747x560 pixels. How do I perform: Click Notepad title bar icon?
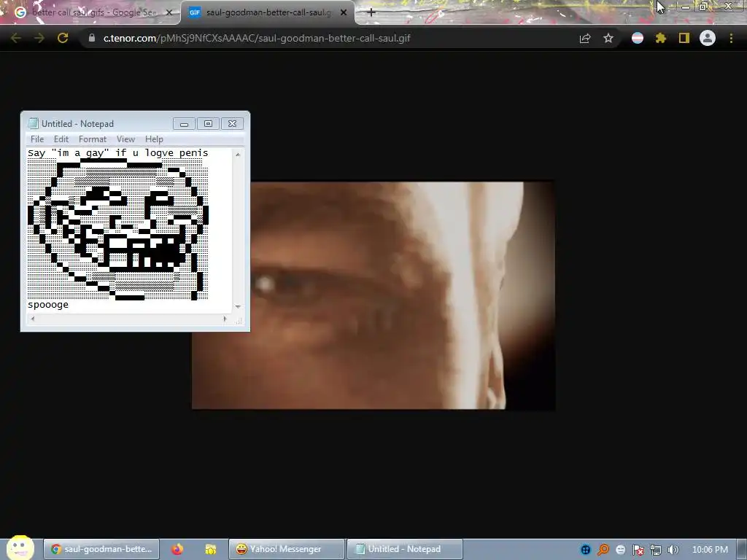33,123
